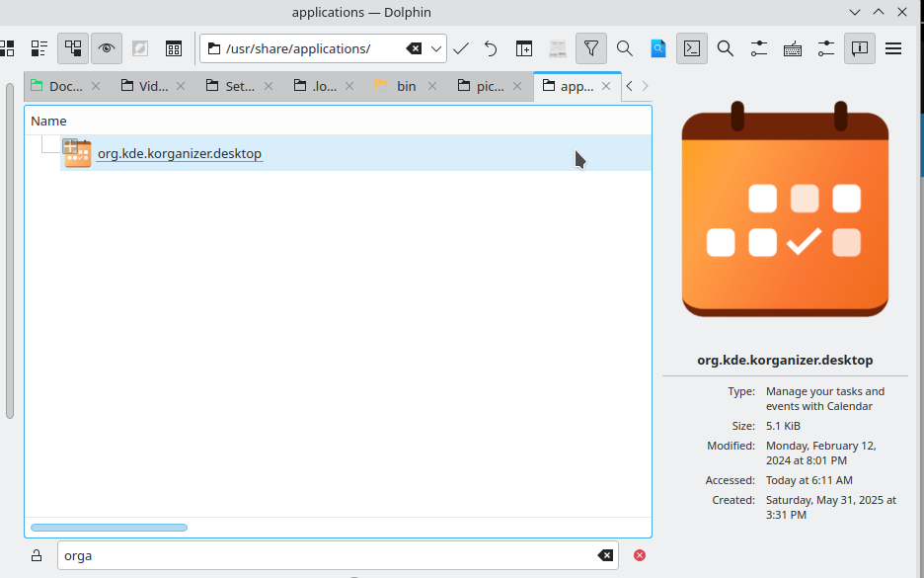Close the filter bar with red X
Viewport: 924px width, 578px height.
[640, 555]
